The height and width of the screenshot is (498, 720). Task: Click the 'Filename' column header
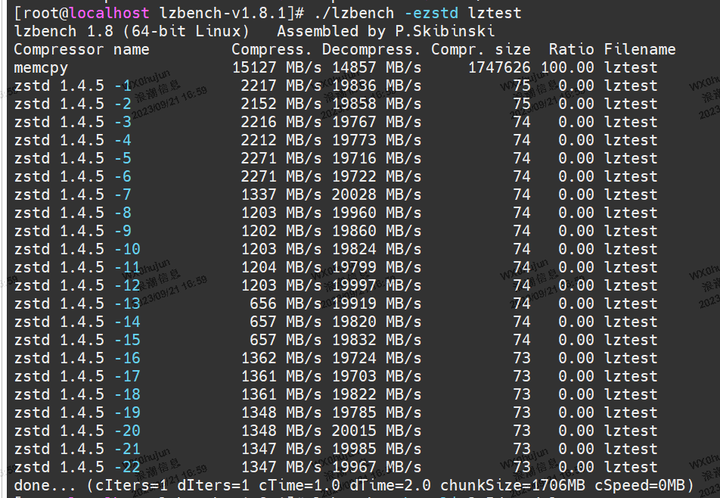640,50
